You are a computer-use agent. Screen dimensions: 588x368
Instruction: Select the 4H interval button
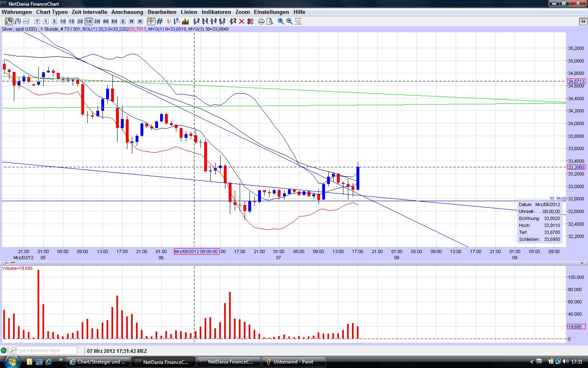(x=106, y=21)
